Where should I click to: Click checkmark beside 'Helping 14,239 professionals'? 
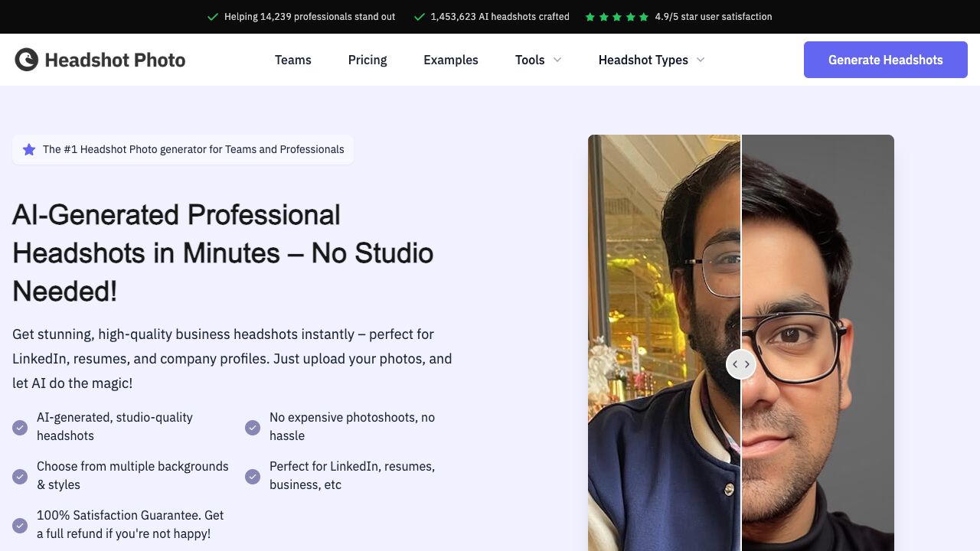213,17
